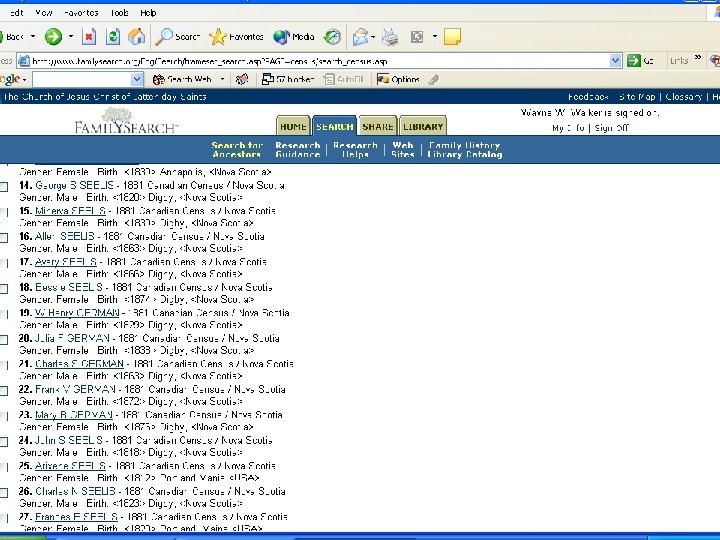Click the Feedback link in the header
The image size is (720, 540).
(588, 97)
